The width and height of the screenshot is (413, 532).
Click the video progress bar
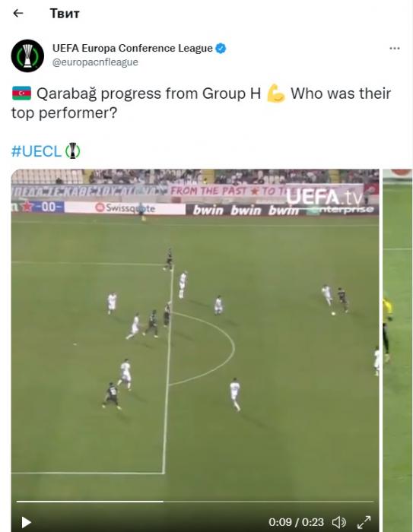click(x=195, y=501)
